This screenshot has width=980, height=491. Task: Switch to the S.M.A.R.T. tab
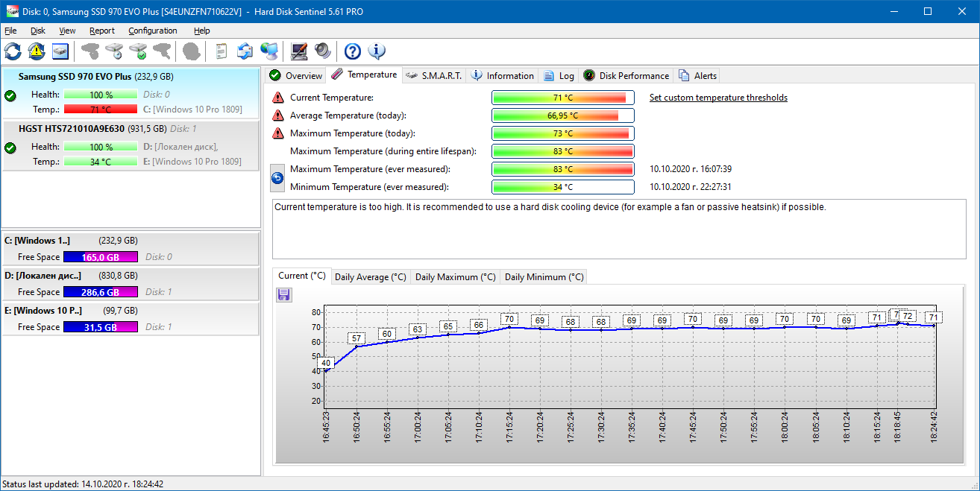point(434,75)
